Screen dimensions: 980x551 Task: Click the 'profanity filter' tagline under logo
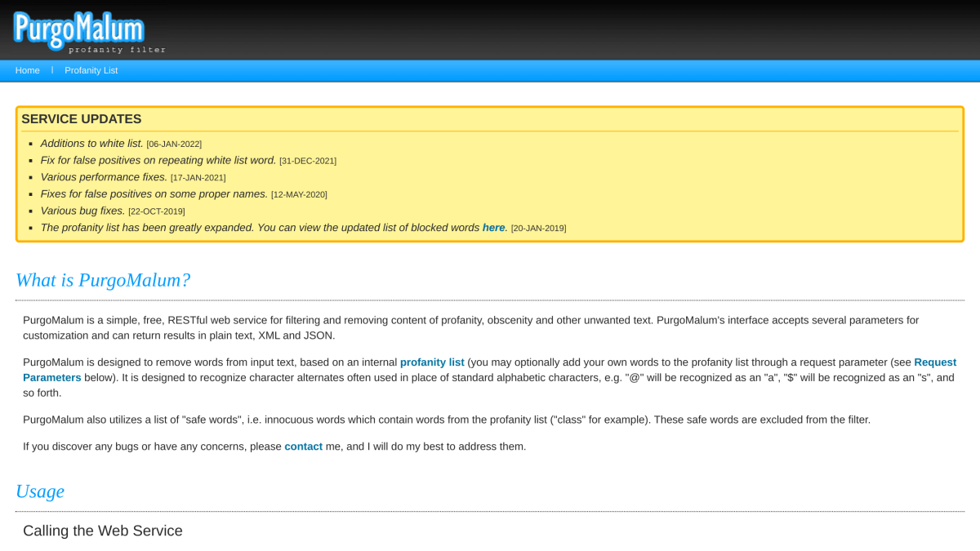(117, 50)
